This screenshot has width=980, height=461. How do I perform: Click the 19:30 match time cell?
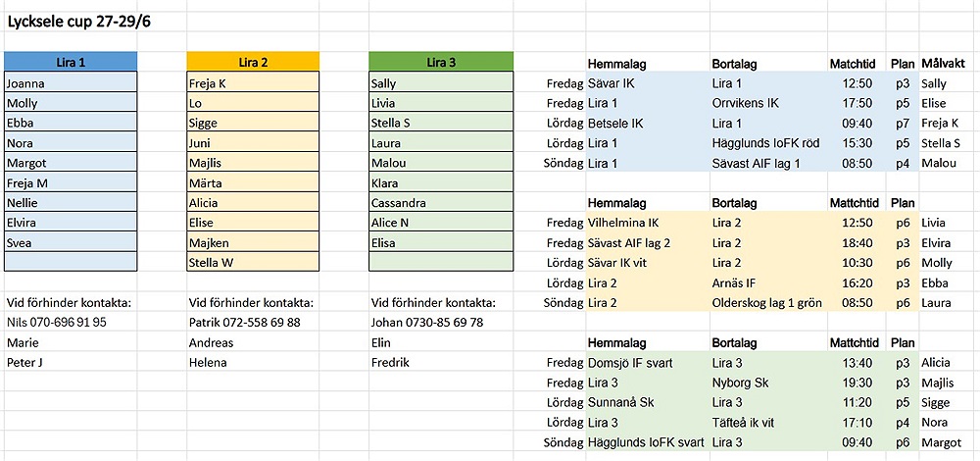(x=857, y=382)
